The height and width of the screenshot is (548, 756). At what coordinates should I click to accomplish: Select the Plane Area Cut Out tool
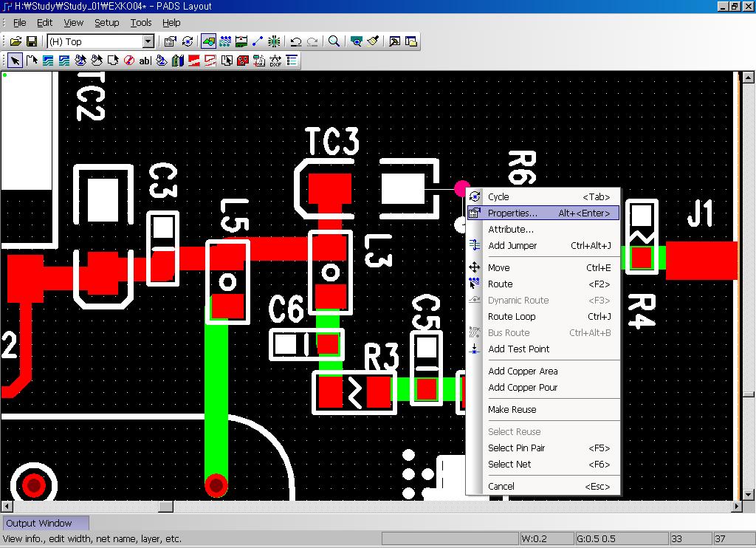pyautogui.click(x=210, y=61)
